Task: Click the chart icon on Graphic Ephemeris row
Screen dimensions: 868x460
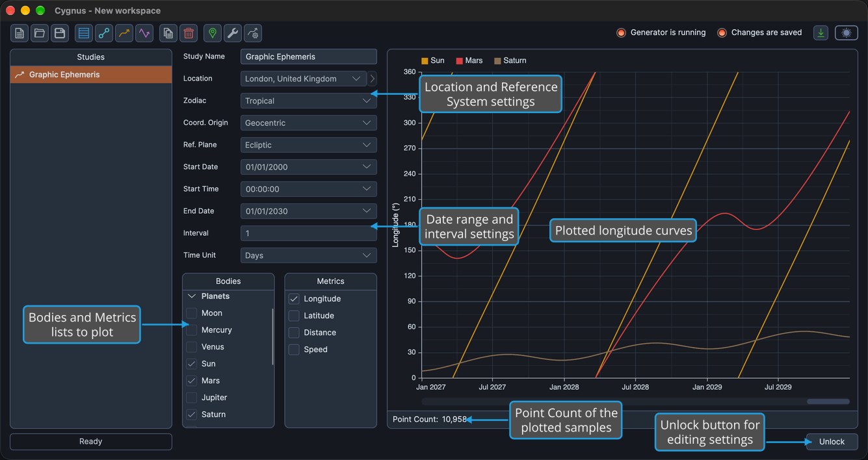Action: (20, 75)
